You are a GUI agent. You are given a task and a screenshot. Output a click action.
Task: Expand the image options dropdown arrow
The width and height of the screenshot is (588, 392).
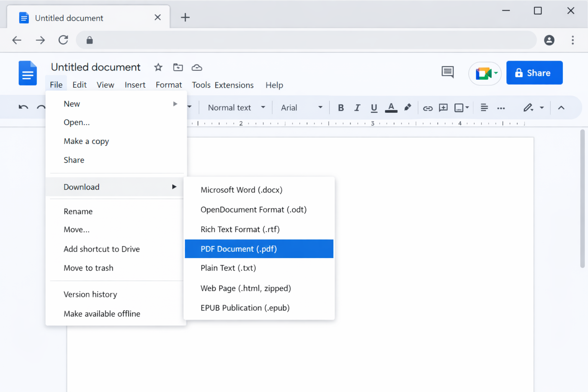(x=467, y=108)
